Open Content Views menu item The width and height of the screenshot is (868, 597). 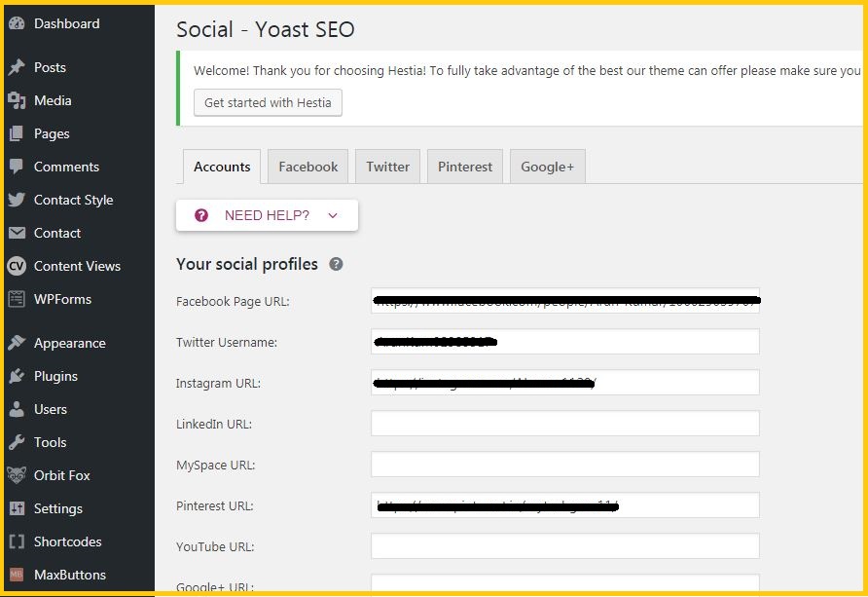point(79,266)
